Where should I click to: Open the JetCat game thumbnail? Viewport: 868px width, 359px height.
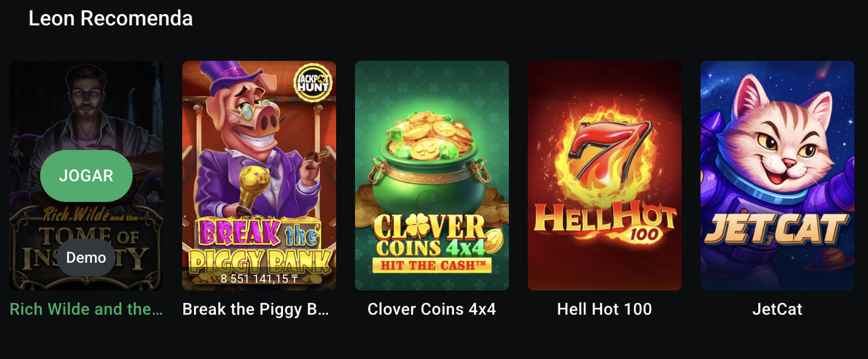click(777, 175)
